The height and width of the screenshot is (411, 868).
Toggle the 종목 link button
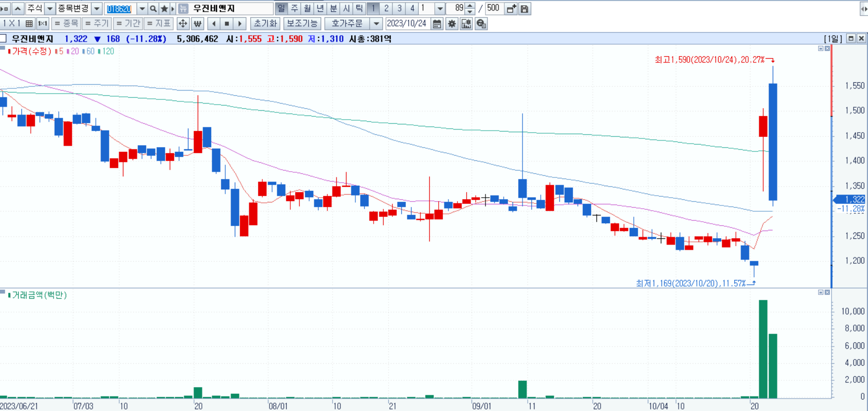[66, 23]
